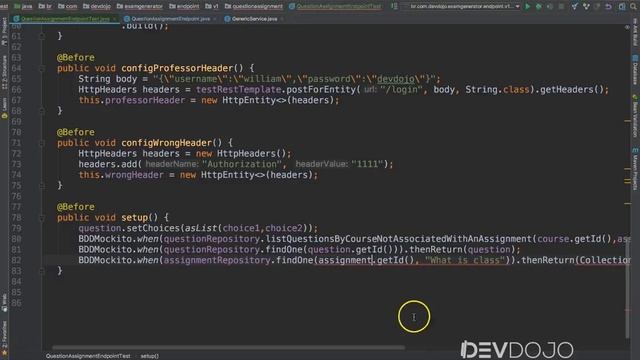Start debugging with the green bug icon

tap(538, 6)
